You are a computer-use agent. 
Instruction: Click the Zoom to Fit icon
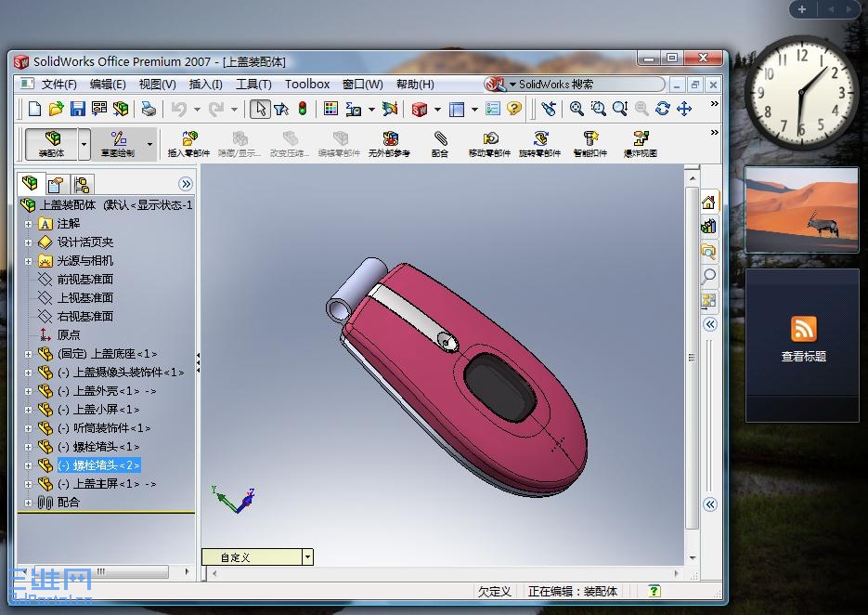(577, 109)
